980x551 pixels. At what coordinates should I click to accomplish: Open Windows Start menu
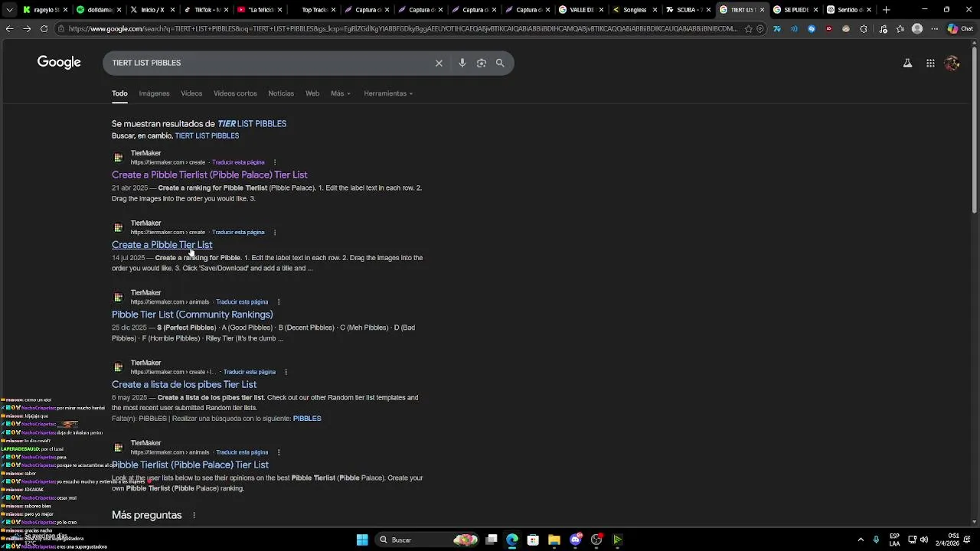point(362,540)
